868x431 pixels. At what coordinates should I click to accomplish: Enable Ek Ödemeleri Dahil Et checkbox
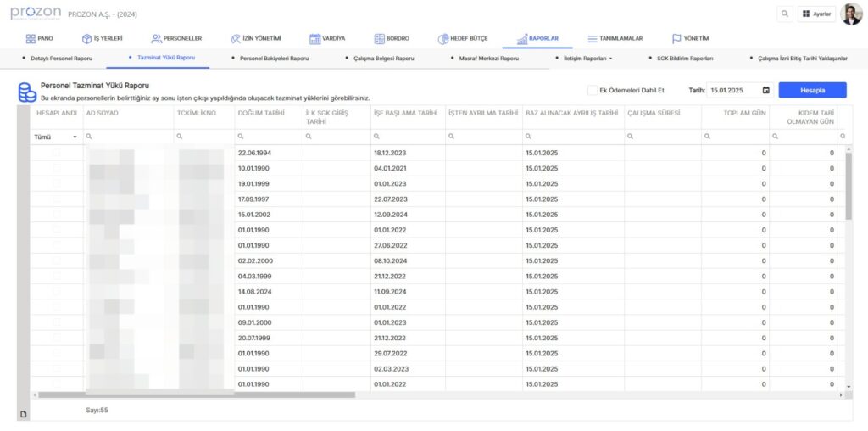tap(592, 90)
